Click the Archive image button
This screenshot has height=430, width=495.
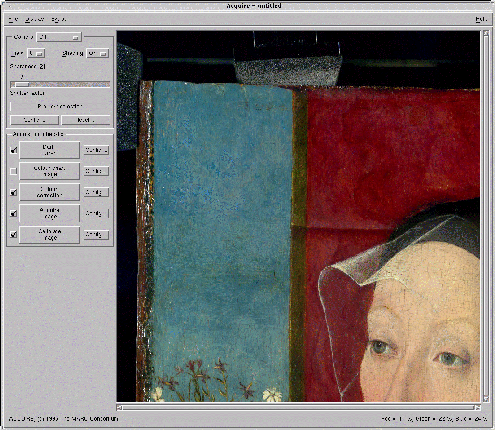(49, 235)
